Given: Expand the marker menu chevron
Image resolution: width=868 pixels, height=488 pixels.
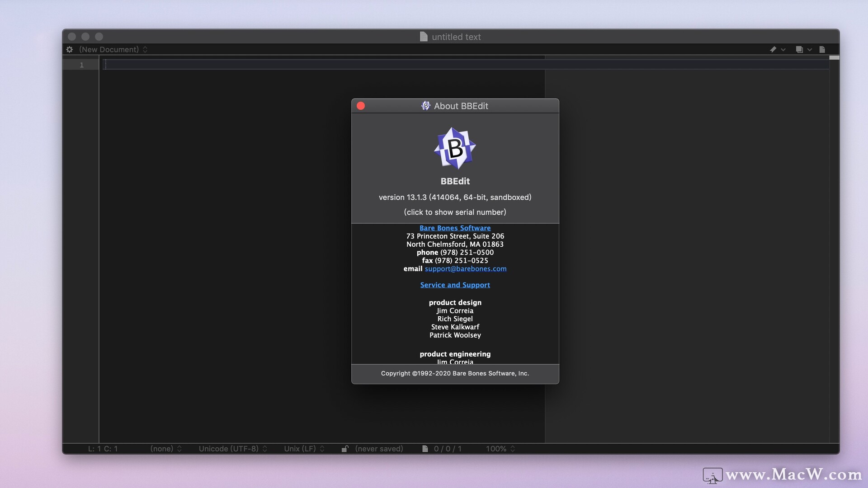Looking at the screenshot, I should point(783,50).
